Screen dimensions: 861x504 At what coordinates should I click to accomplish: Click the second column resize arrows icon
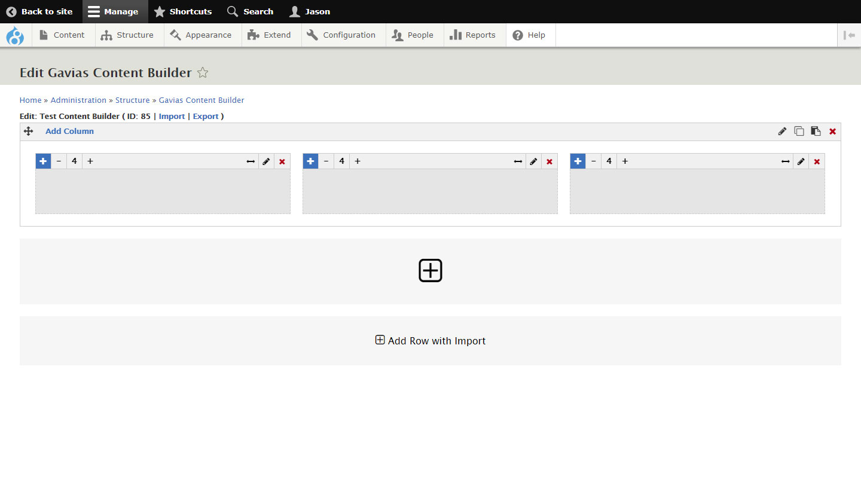point(518,161)
